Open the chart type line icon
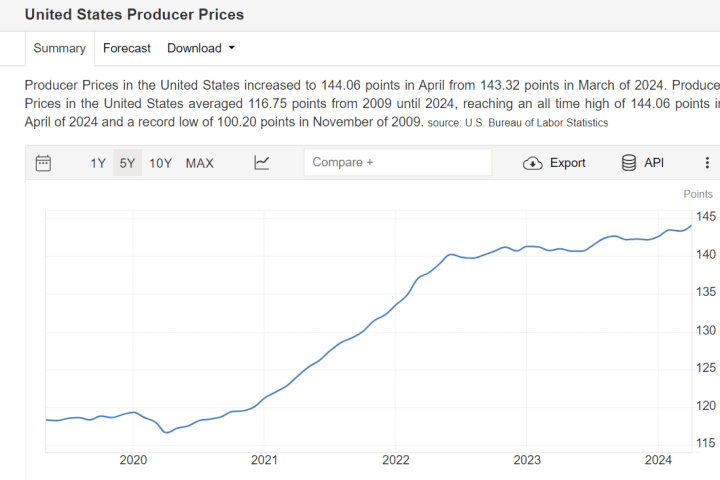The width and height of the screenshot is (720, 480). click(x=262, y=163)
